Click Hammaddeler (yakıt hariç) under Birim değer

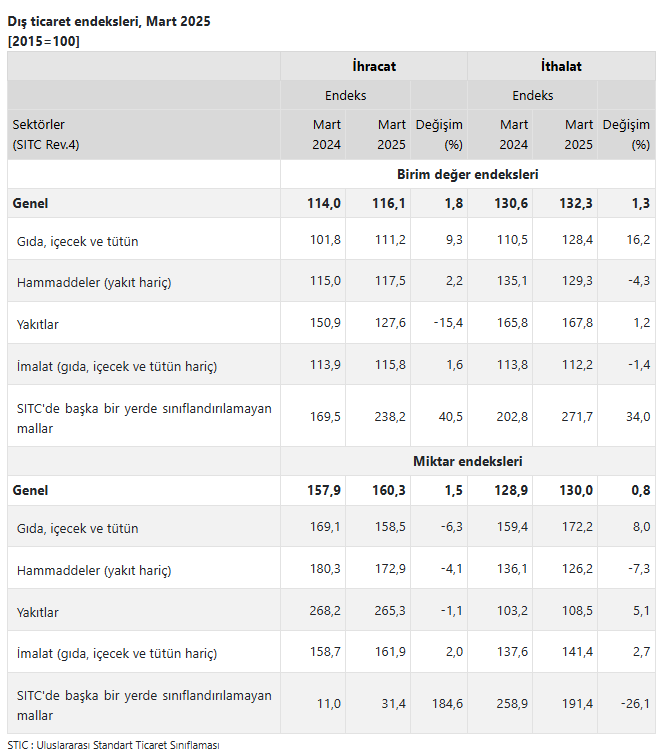[x=94, y=282]
